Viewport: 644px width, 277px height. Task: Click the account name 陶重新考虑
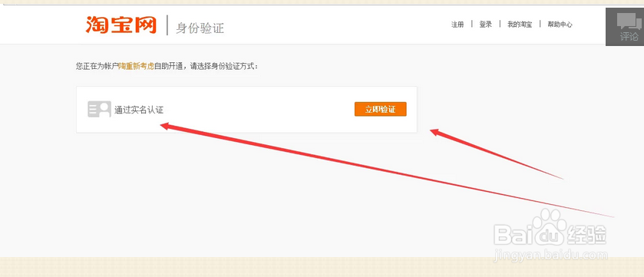point(136,66)
